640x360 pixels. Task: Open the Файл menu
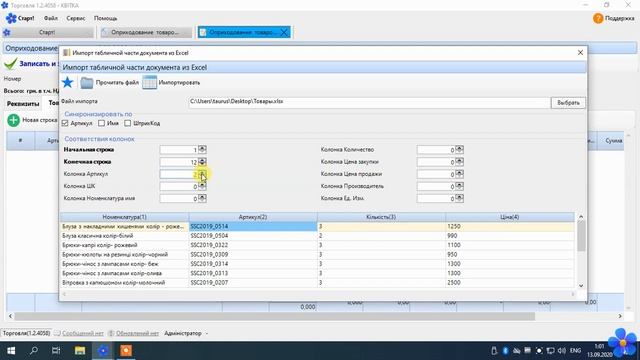coord(51,18)
